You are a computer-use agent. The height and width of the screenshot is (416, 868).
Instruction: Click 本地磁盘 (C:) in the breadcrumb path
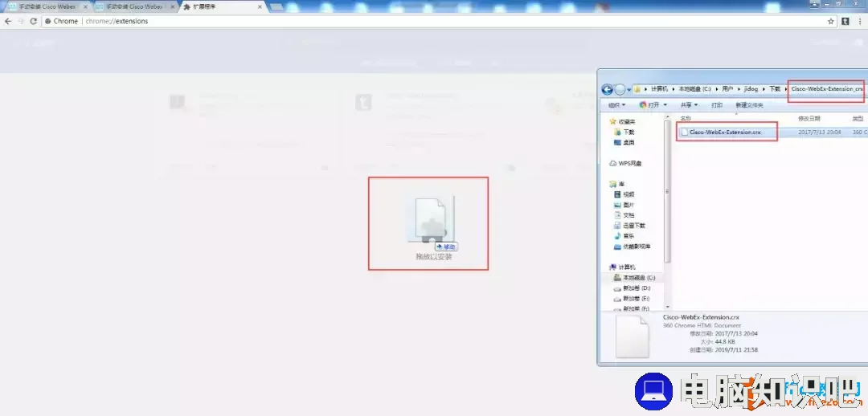pyautogui.click(x=694, y=88)
